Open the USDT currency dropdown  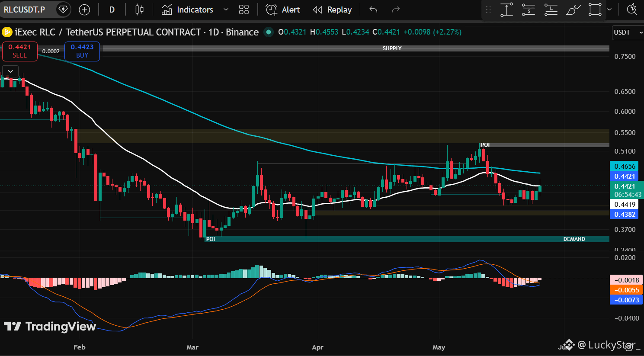click(628, 32)
